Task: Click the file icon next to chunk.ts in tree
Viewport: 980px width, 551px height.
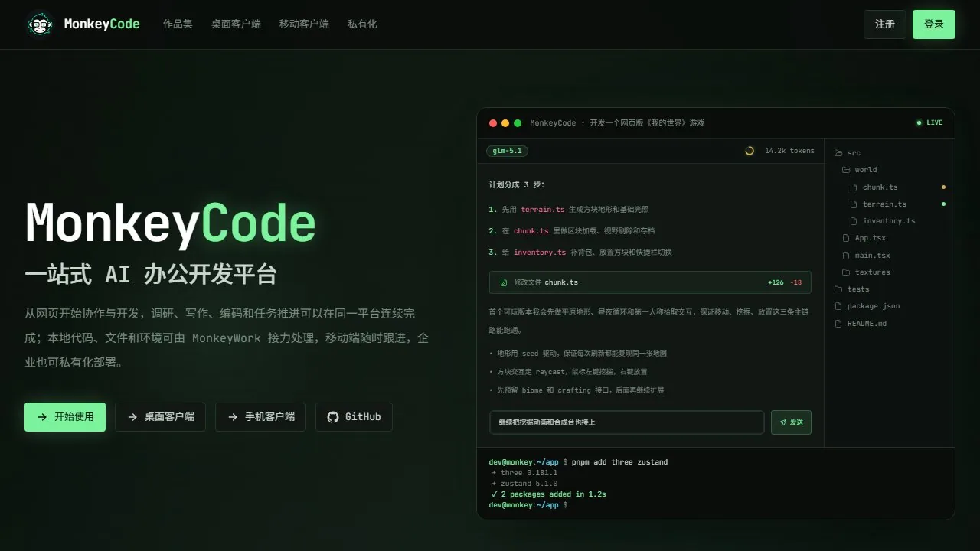Action: pos(854,187)
